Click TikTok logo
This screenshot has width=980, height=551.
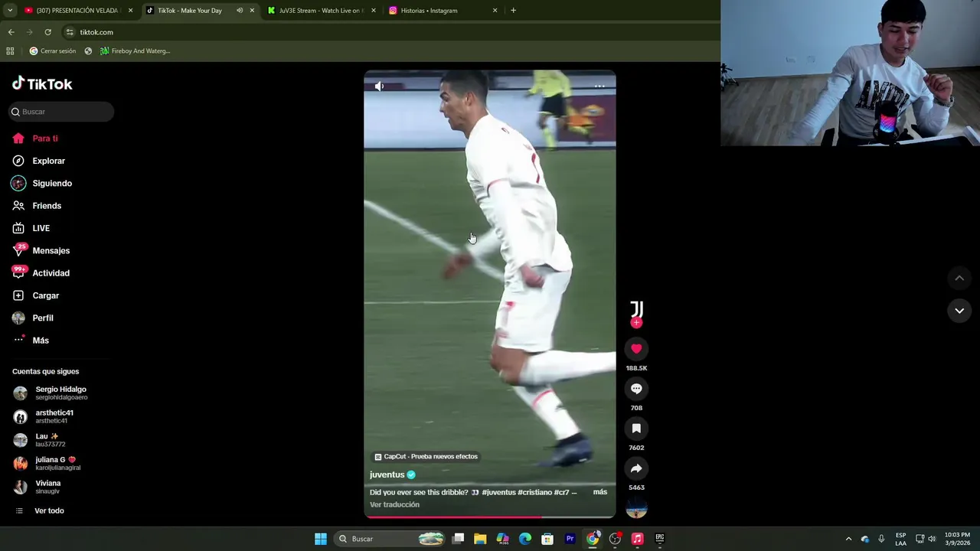pos(42,83)
